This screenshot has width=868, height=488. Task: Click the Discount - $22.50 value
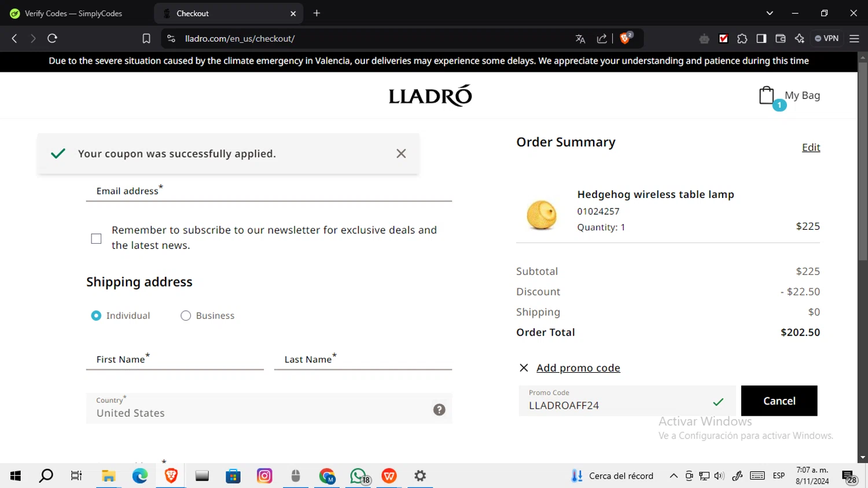pos(800,292)
